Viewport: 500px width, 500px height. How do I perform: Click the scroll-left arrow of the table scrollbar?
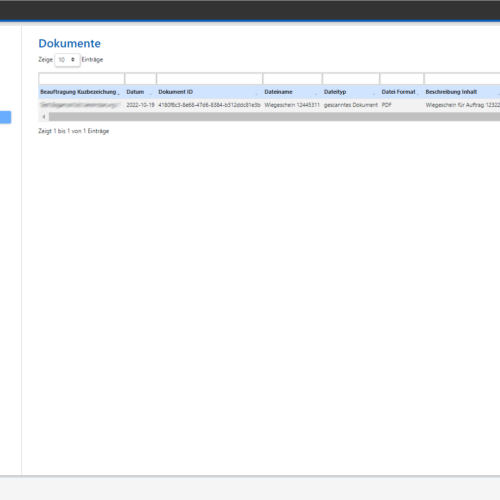point(44,117)
